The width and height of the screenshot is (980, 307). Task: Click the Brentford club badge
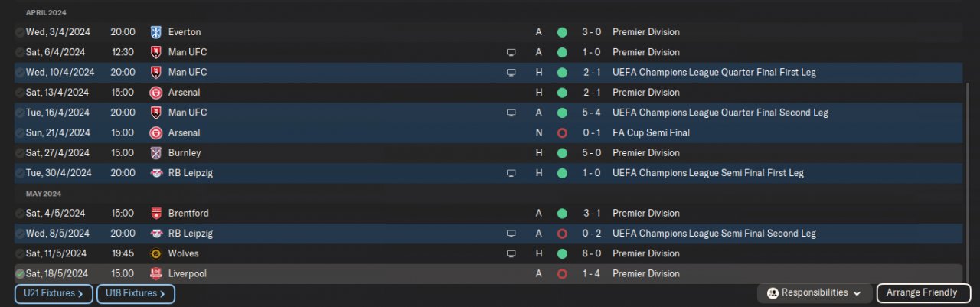(156, 214)
